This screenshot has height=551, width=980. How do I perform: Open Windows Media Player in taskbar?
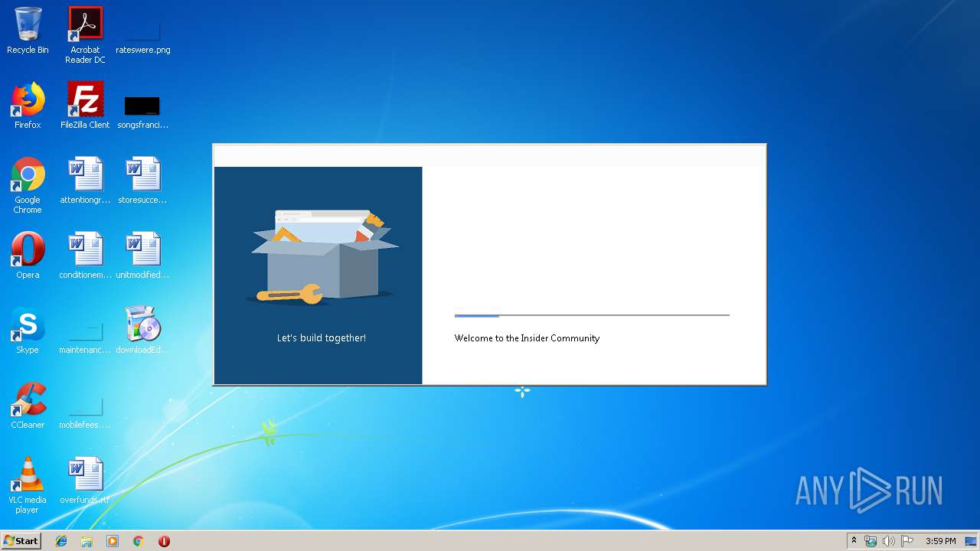(x=113, y=541)
